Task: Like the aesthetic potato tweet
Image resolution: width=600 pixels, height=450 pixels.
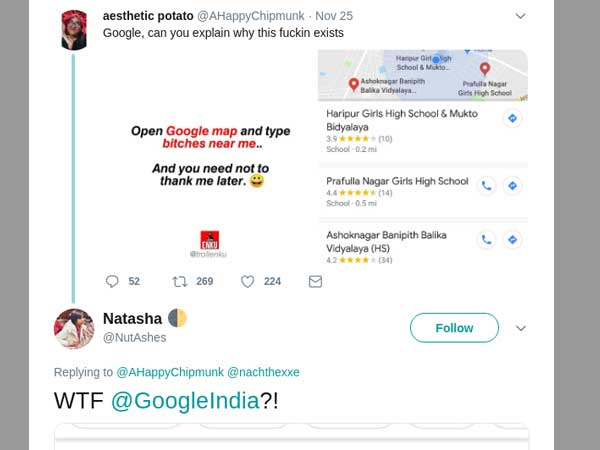Action: tap(248, 282)
